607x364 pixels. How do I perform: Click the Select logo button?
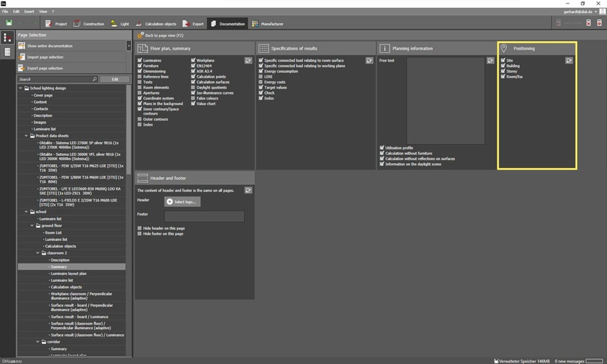coord(183,202)
